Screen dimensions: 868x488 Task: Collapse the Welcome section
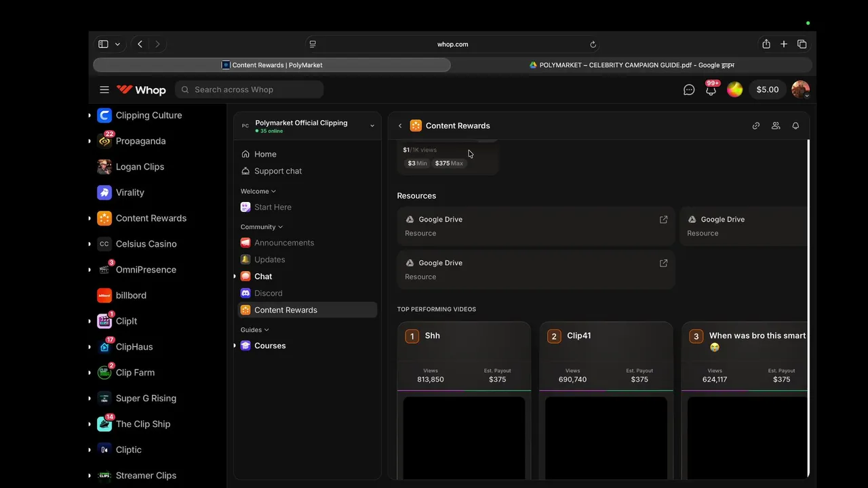258,191
